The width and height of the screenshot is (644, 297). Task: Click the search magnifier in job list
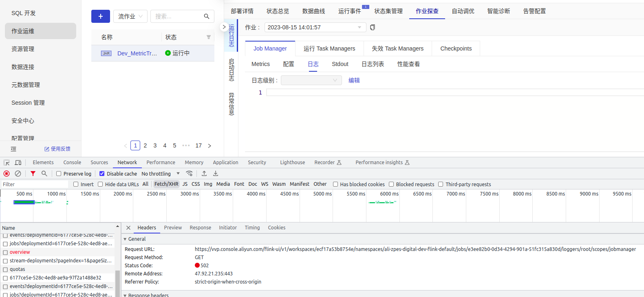click(x=207, y=16)
